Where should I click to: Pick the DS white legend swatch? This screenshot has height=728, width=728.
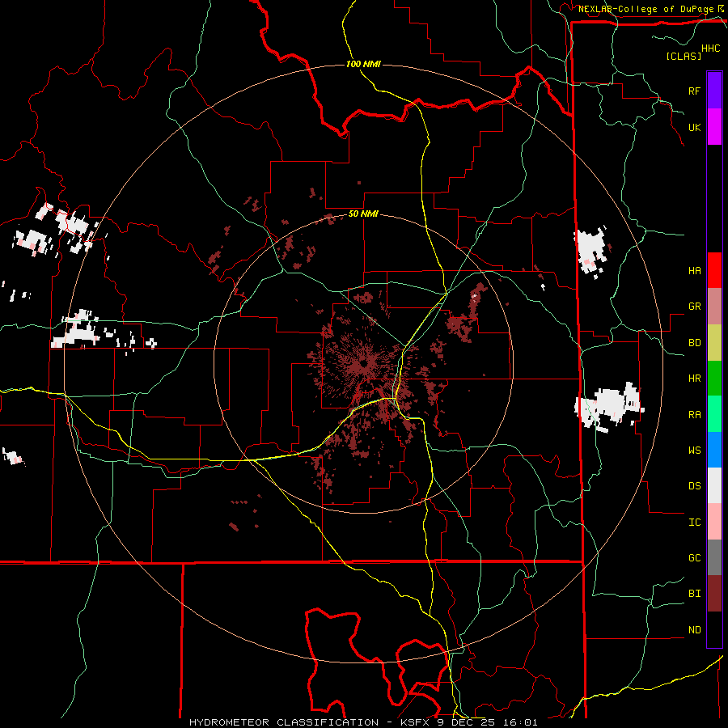pos(714,485)
